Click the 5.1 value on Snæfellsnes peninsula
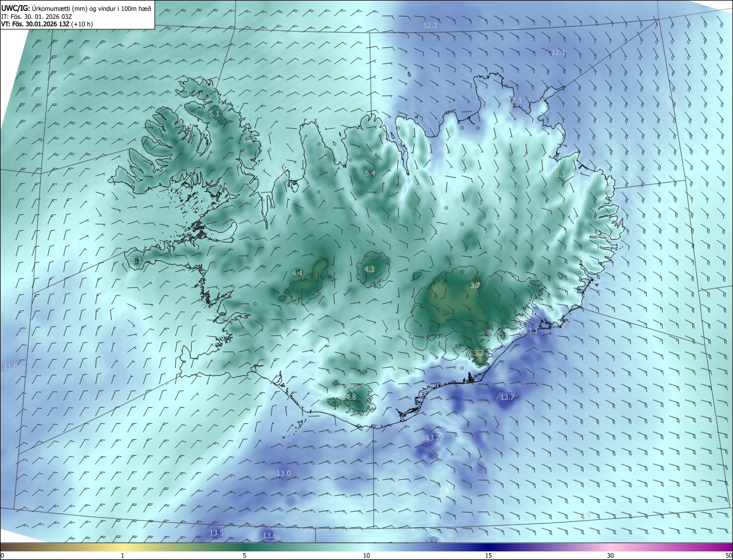The height and width of the screenshot is (560, 733). 136,261
